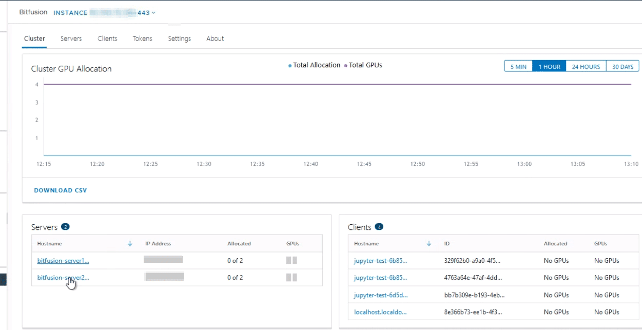Sort Servers table by Hostname arrow
Screen dimensions: 644x330
[130, 244]
